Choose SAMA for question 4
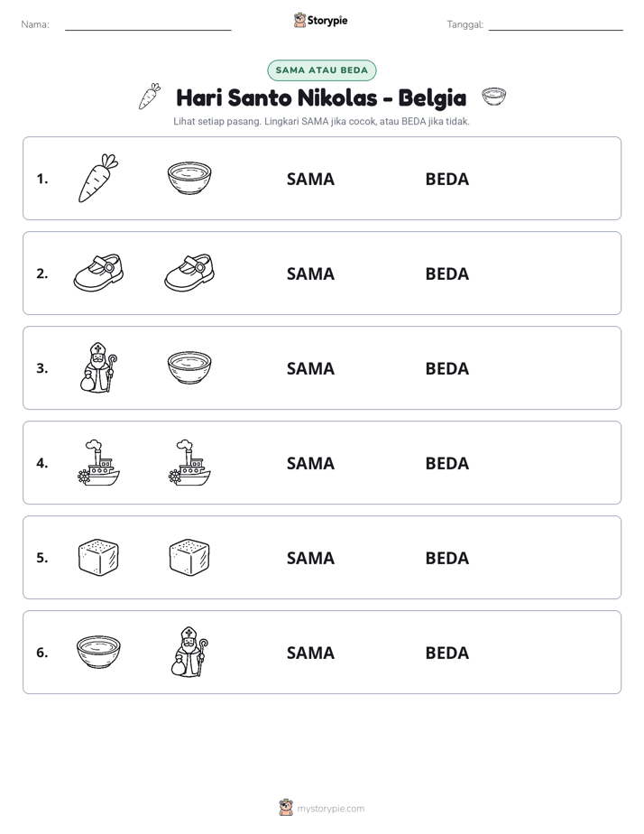 pos(310,463)
